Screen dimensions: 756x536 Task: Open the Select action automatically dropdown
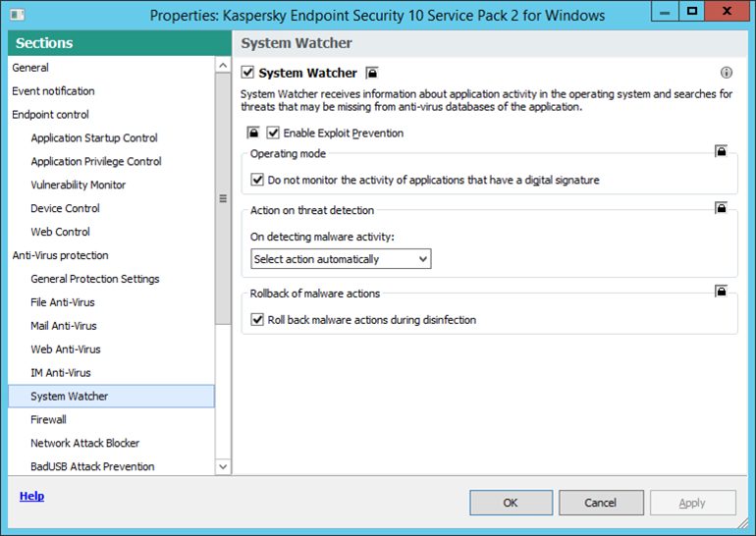click(x=340, y=259)
